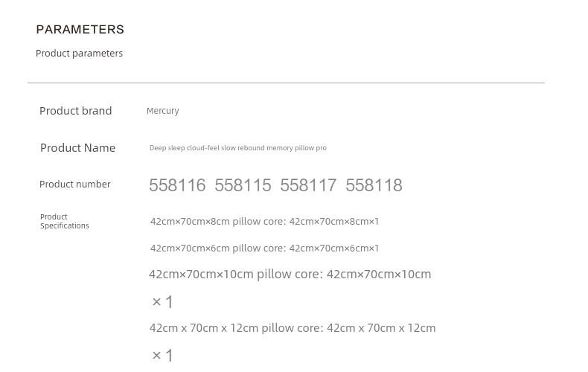Click the deep sleep memory pillow name text
Screen dimensions: 588x372
tap(237, 148)
